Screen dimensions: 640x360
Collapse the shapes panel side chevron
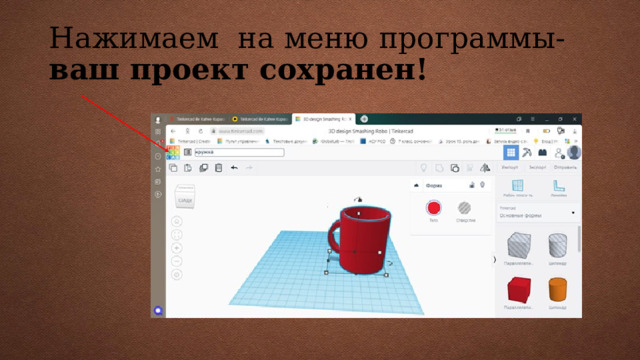(x=495, y=260)
